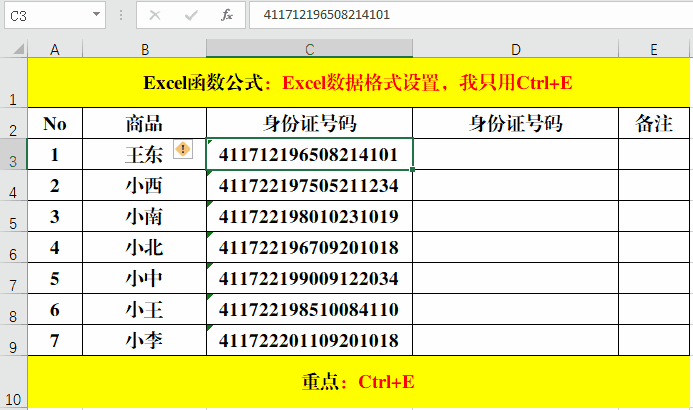Click the formula bar with 411712196508214101
693x410 pixels.
pos(471,15)
